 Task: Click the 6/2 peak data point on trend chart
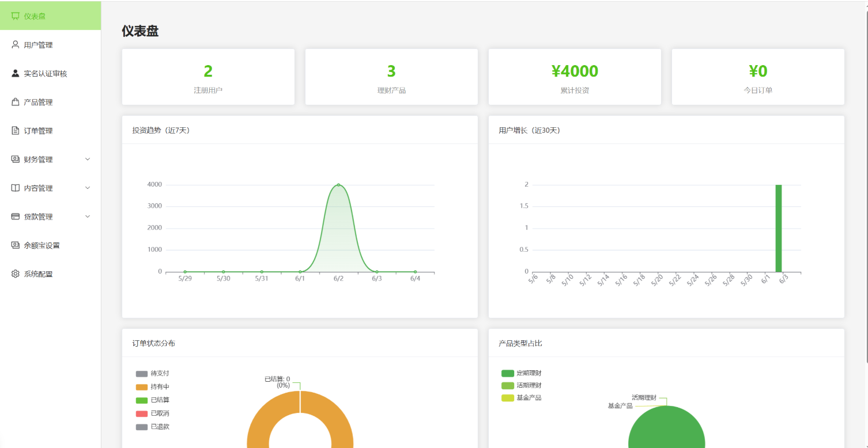click(338, 185)
